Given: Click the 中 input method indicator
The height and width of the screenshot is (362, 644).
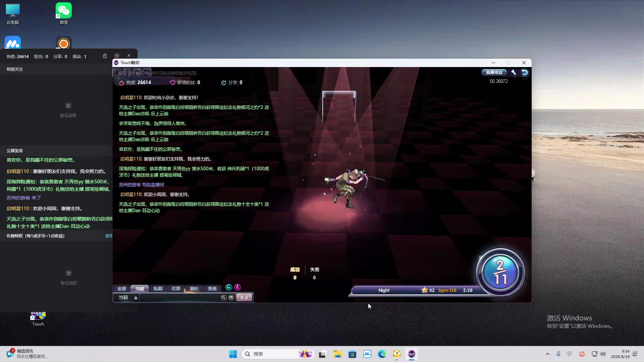Looking at the screenshot, I should pos(569,354).
